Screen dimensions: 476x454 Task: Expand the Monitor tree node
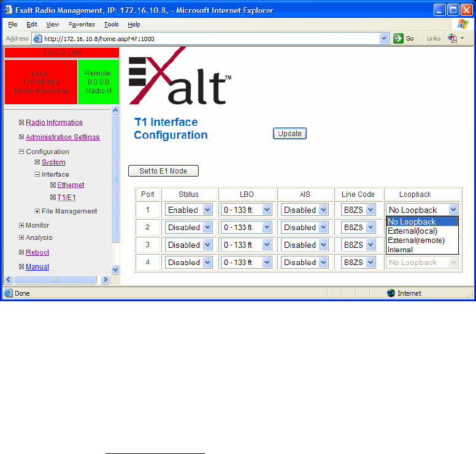pyautogui.click(x=21, y=225)
